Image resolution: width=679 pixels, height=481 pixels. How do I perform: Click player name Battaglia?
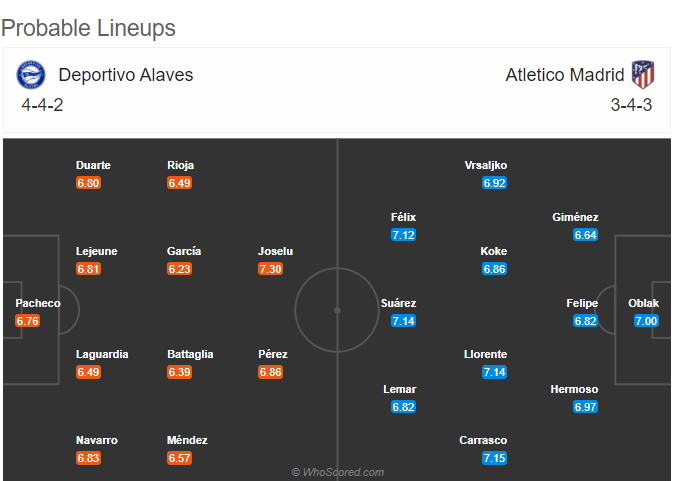pos(190,354)
